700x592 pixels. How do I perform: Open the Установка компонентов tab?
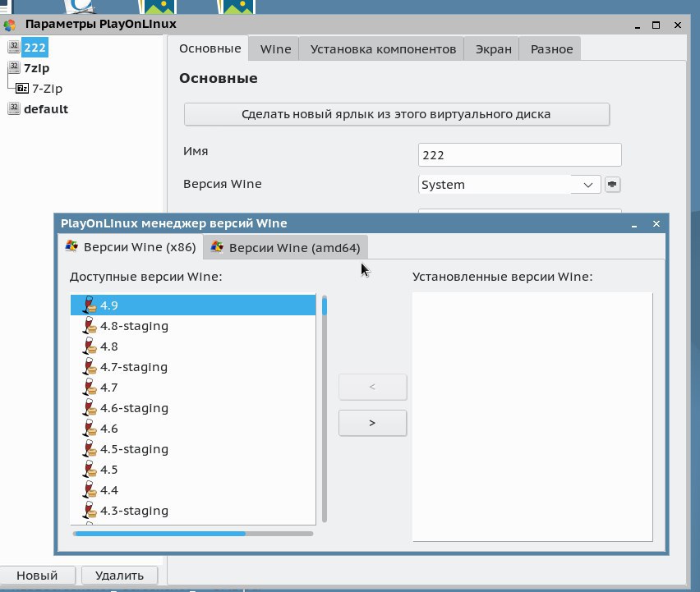point(383,48)
